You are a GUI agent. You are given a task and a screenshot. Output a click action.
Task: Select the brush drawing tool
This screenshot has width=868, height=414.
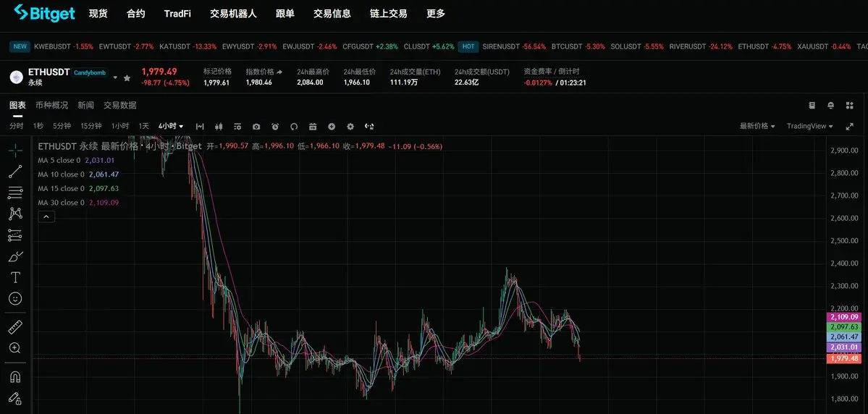(x=15, y=256)
